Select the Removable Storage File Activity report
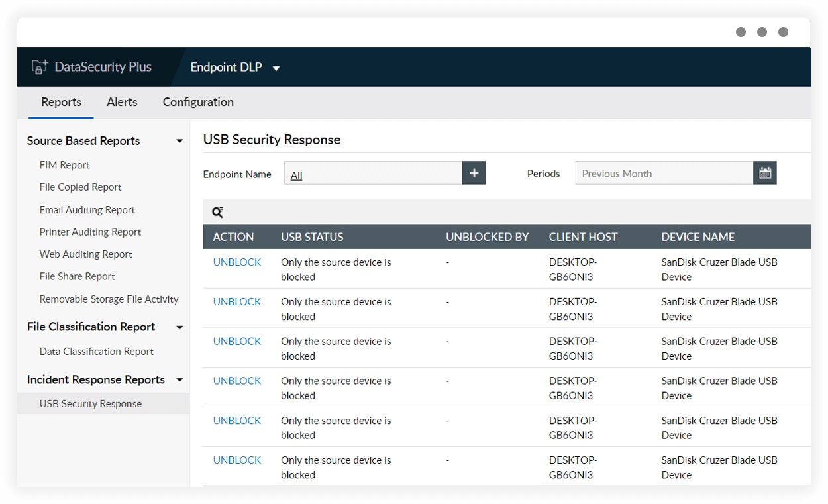This screenshot has width=828, height=504. [109, 299]
